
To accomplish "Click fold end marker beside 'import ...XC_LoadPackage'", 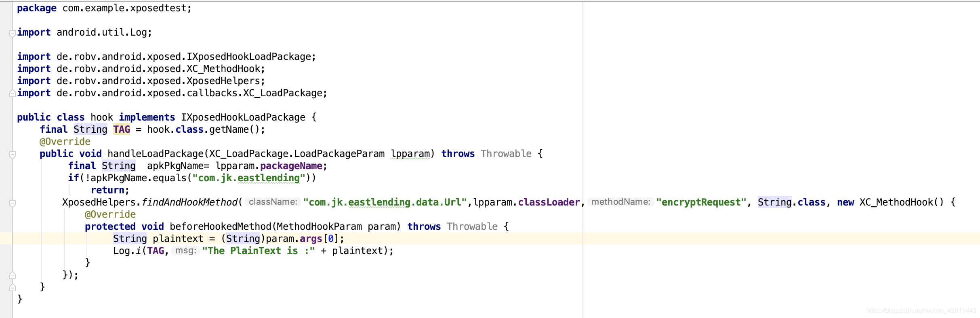I will click(x=13, y=93).
